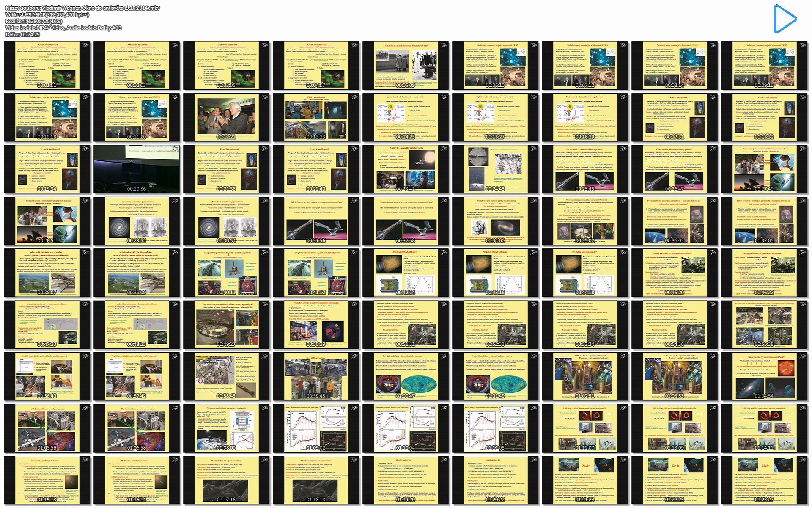Open the thumbnail at timestamp 00:34:00
Viewport: 812px width, 508px height.
tap(495, 221)
